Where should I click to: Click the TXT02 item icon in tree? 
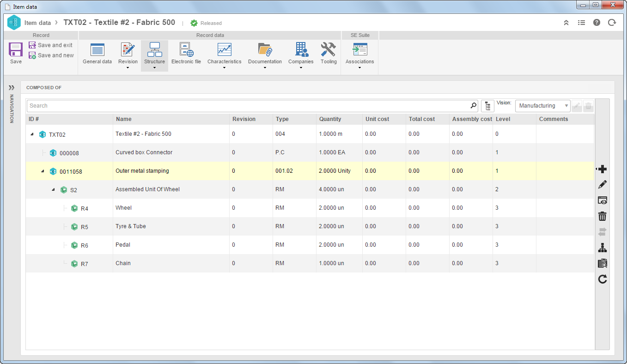click(43, 134)
